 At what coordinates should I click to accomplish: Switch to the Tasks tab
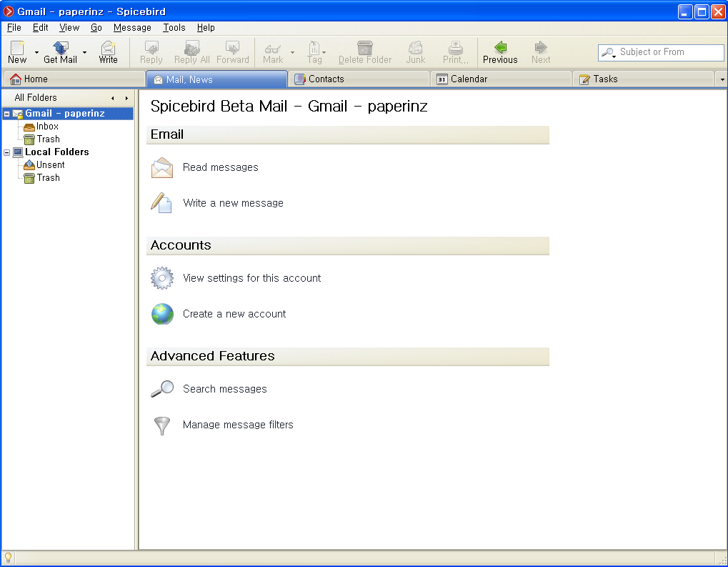point(643,79)
